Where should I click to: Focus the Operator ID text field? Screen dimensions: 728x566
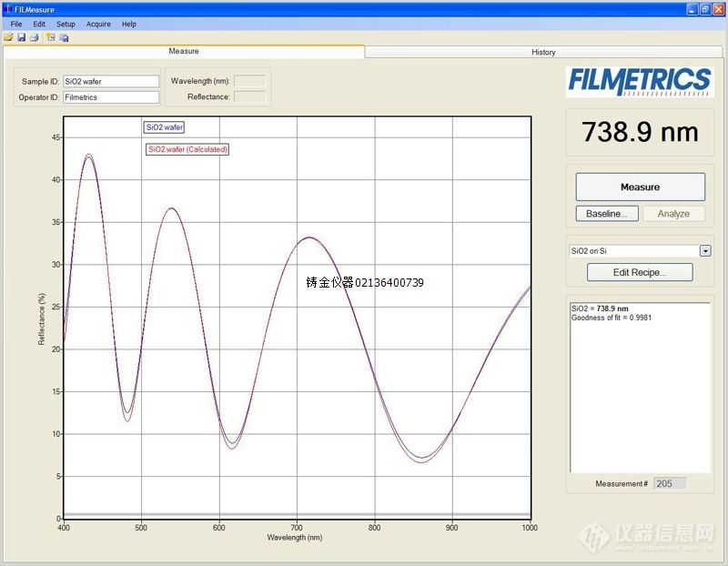110,97
